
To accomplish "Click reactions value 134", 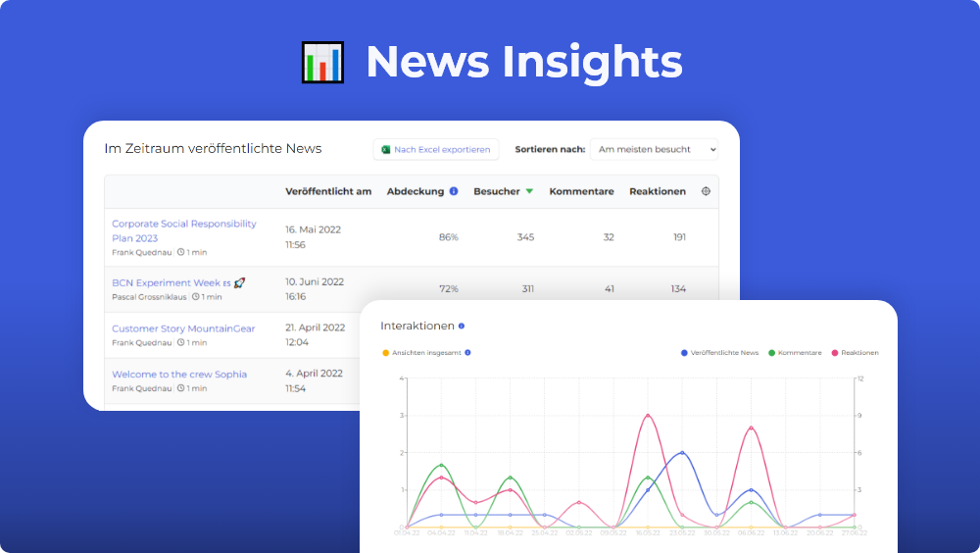I will pyautogui.click(x=678, y=289).
